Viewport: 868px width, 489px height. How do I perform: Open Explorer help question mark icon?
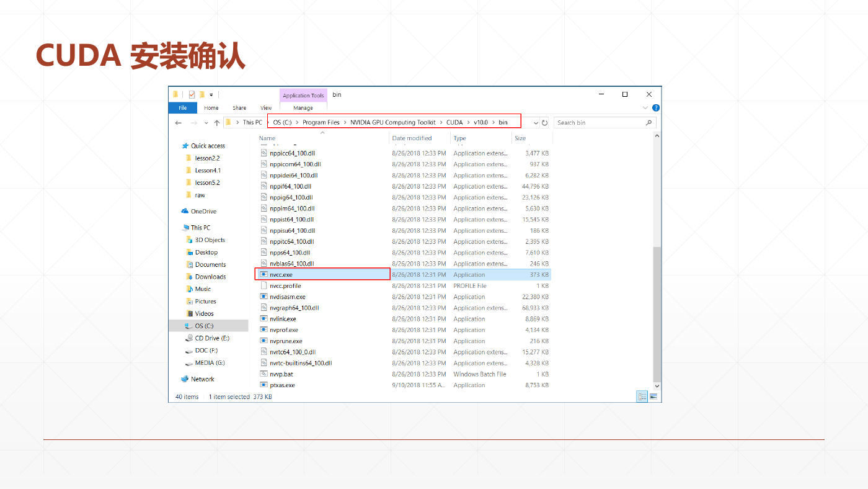click(x=656, y=108)
